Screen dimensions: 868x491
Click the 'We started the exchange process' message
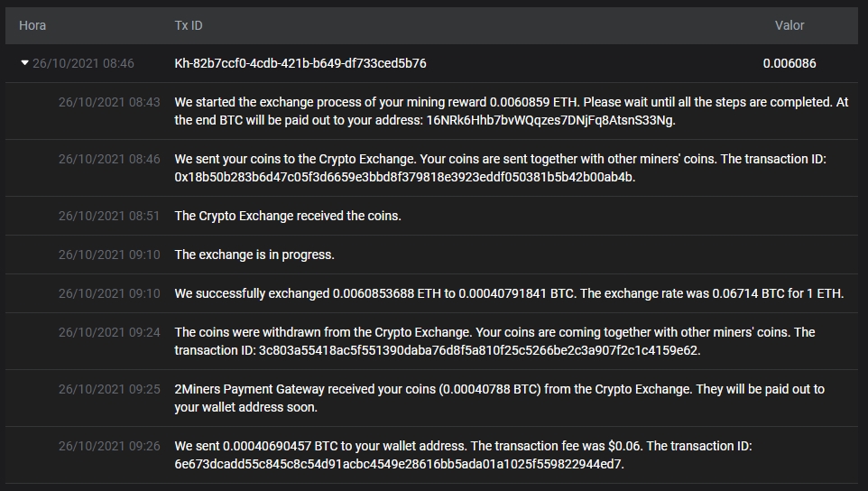coord(511,102)
